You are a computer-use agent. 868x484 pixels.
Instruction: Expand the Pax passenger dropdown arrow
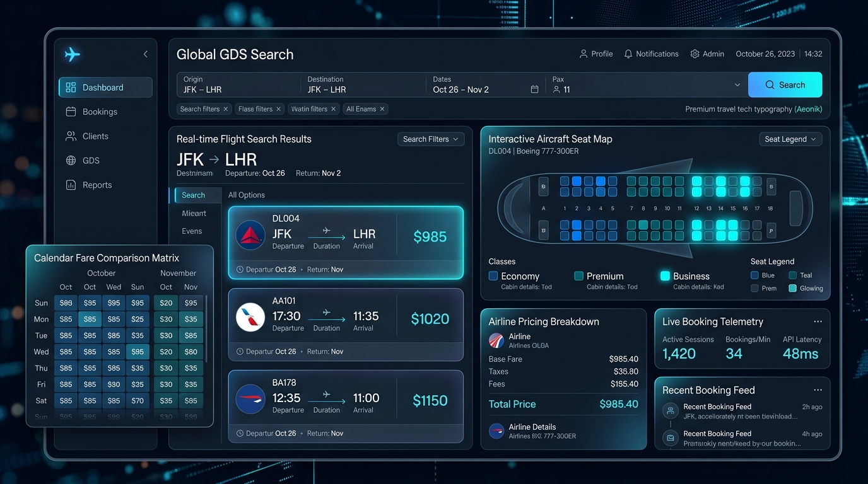point(737,85)
